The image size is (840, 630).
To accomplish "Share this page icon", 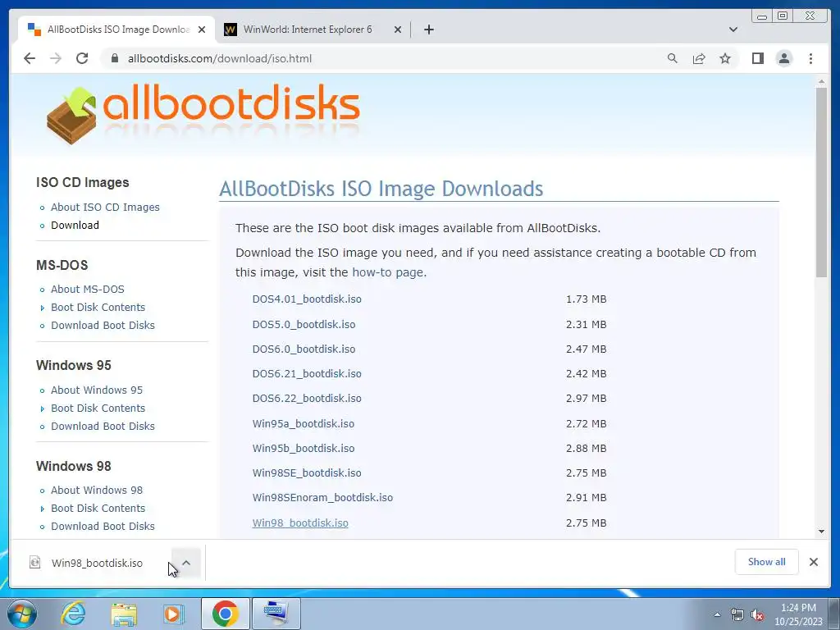I will (699, 58).
